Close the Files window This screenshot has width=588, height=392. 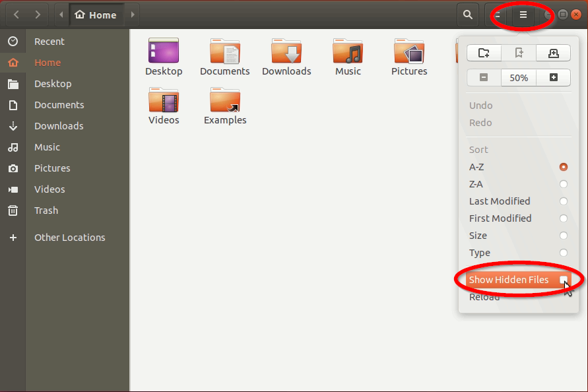[576, 15]
